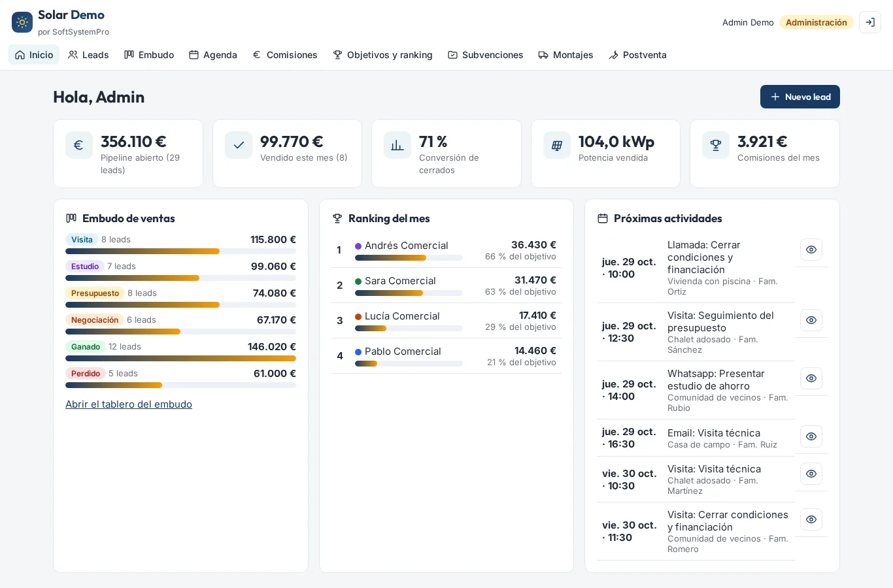Open the Montajes section
Image resolution: width=893 pixels, height=588 pixels.
(565, 55)
